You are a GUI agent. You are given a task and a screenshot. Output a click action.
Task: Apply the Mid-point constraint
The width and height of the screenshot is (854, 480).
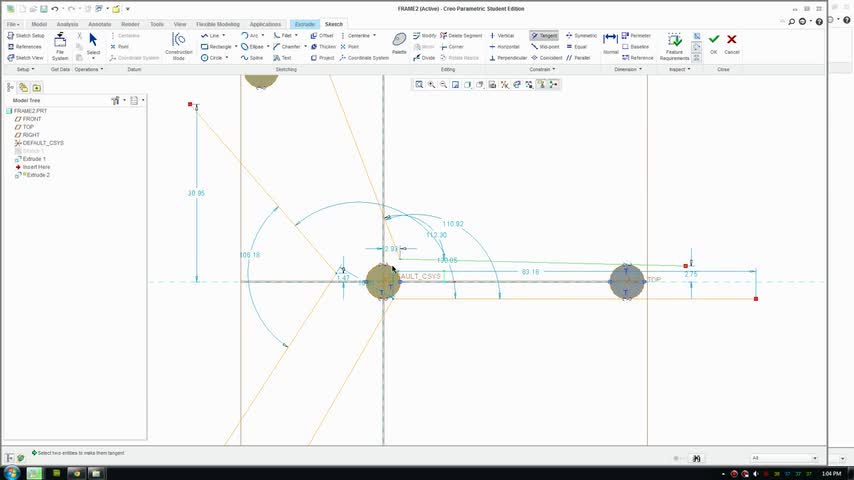pos(545,47)
